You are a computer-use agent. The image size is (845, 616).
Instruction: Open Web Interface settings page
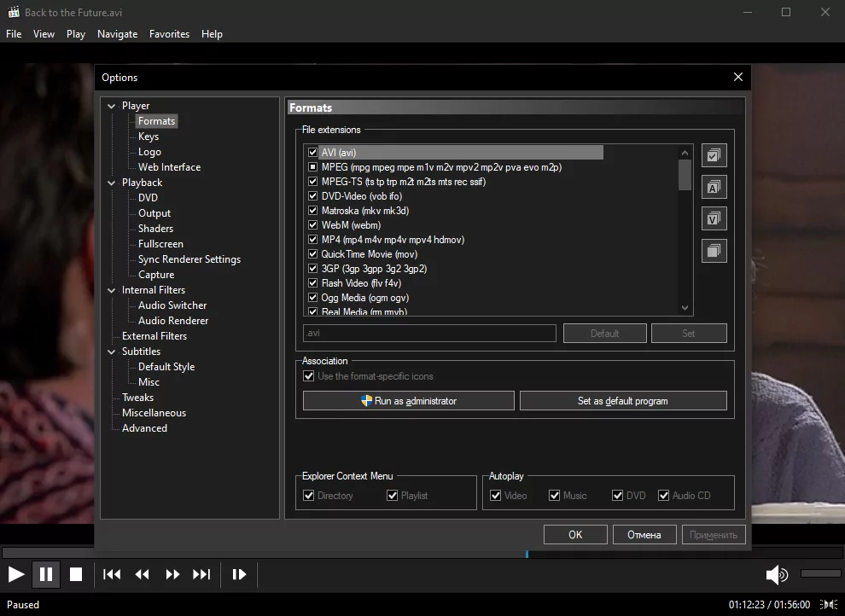click(169, 167)
